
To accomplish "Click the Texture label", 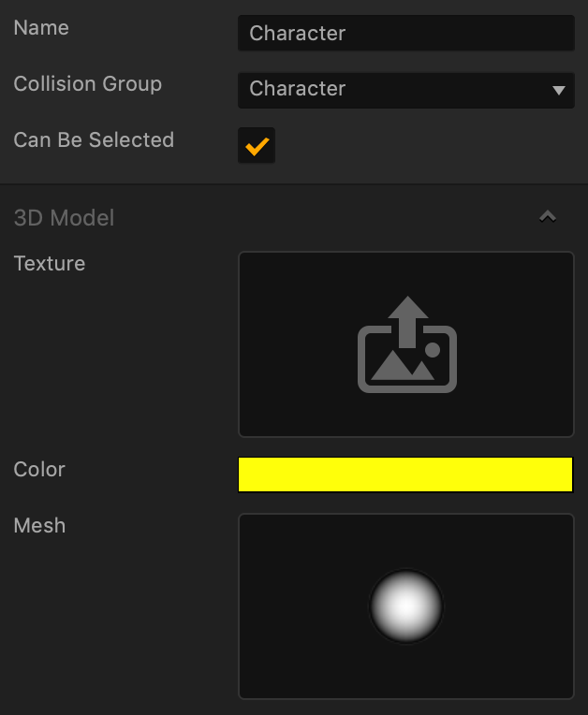I will [x=50, y=264].
